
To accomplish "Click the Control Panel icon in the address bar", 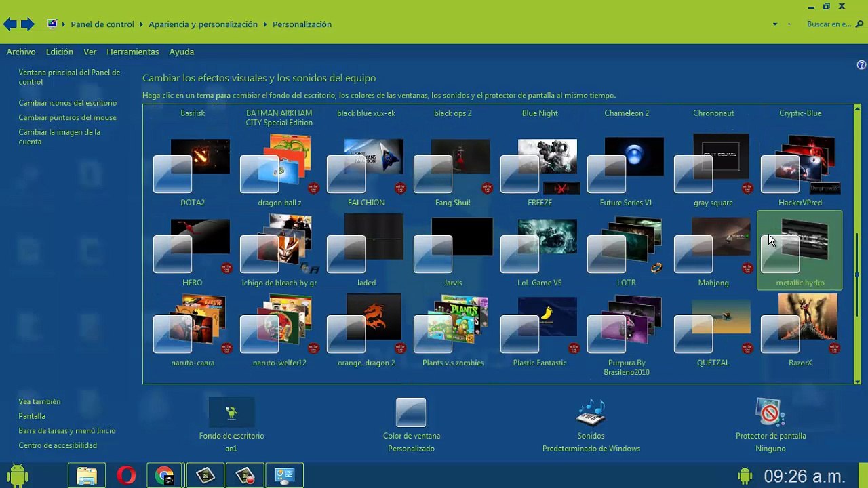I will pyautogui.click(x=52, y=24).
